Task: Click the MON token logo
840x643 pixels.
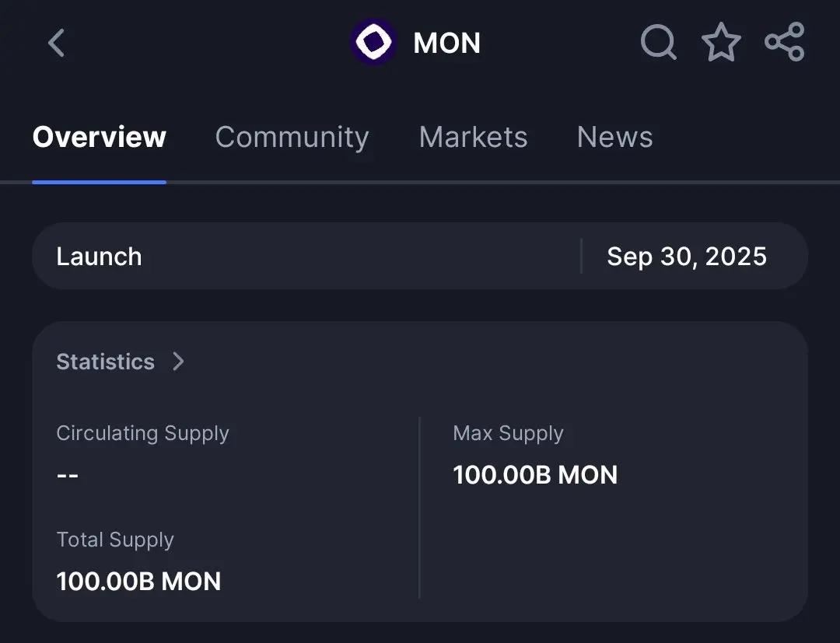Action: (373, 42)
